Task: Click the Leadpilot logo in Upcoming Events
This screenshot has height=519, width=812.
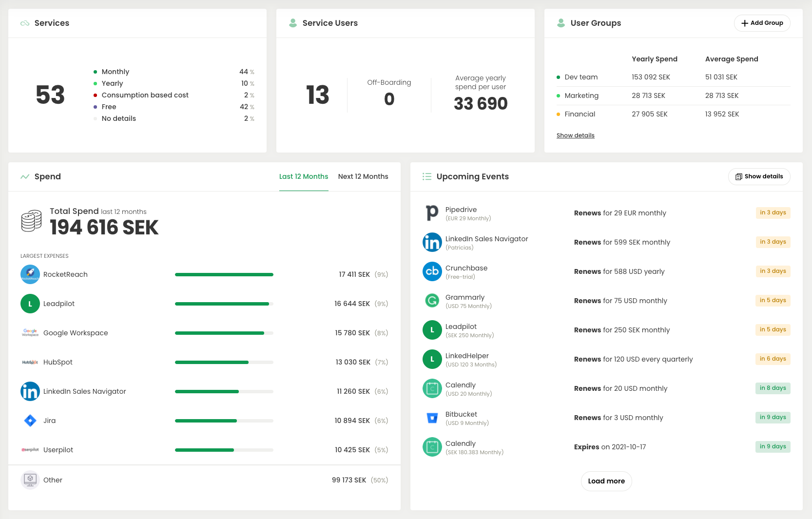Action: pos(432,330)
